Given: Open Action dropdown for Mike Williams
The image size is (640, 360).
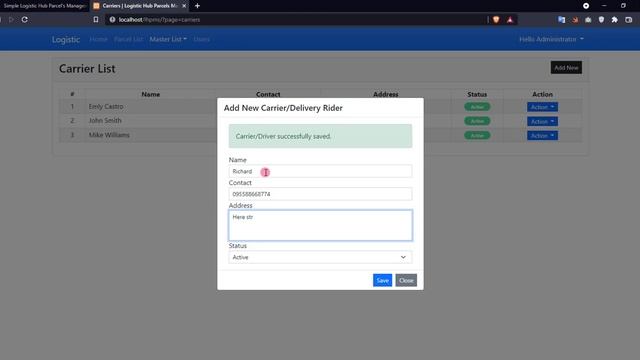Looking at the screenshot, I should point(542,136).
